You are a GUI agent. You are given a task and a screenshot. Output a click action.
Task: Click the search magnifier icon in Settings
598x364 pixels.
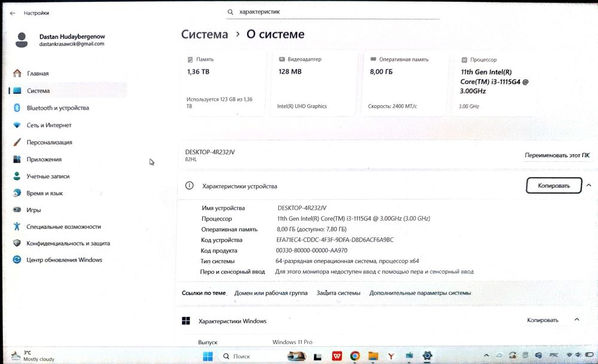click(230, 12)
